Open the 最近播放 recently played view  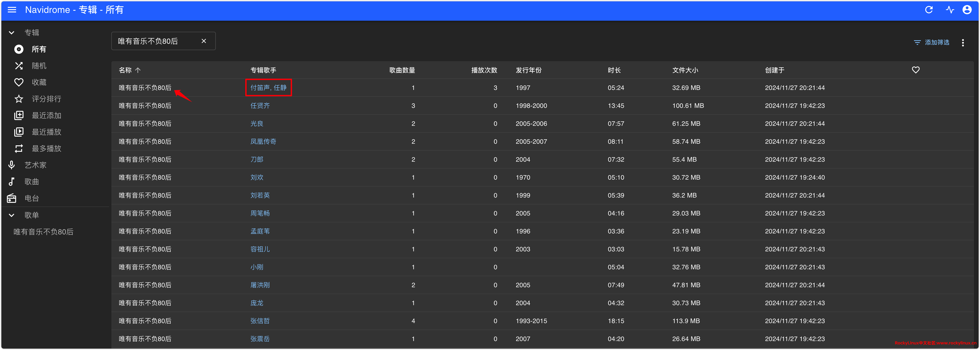pos(46,132)
